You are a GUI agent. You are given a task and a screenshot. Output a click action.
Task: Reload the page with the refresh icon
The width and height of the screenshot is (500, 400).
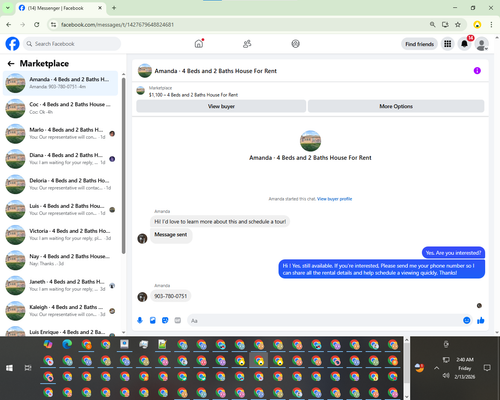click(37, 24)
